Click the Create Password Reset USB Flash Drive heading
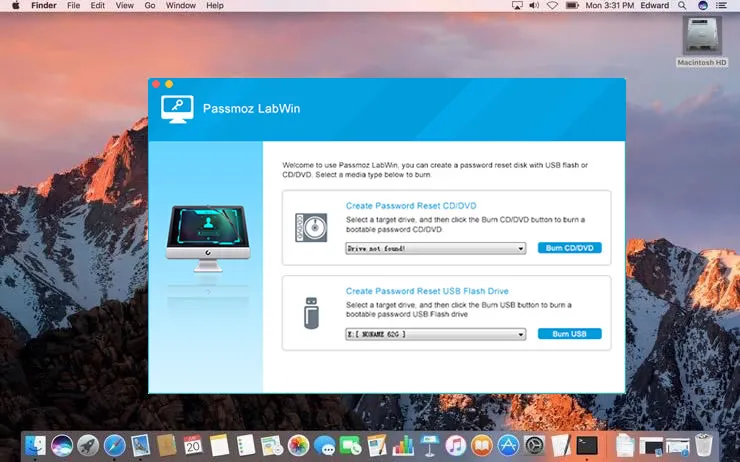 click(x=427, y=291)
